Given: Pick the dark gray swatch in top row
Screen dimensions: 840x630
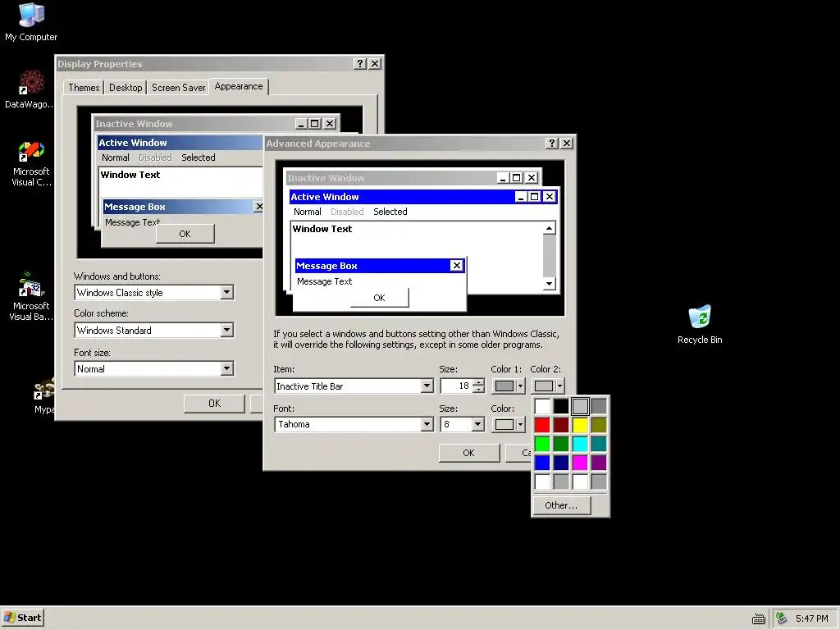Looking at the screenshot, I should coord(598,406).
